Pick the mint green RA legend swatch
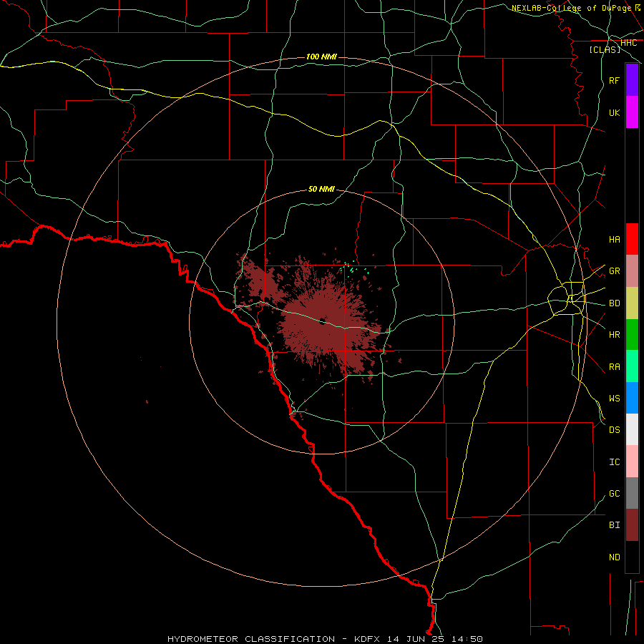Viewport: 644px width, 644px height. [x=632, y=366]
